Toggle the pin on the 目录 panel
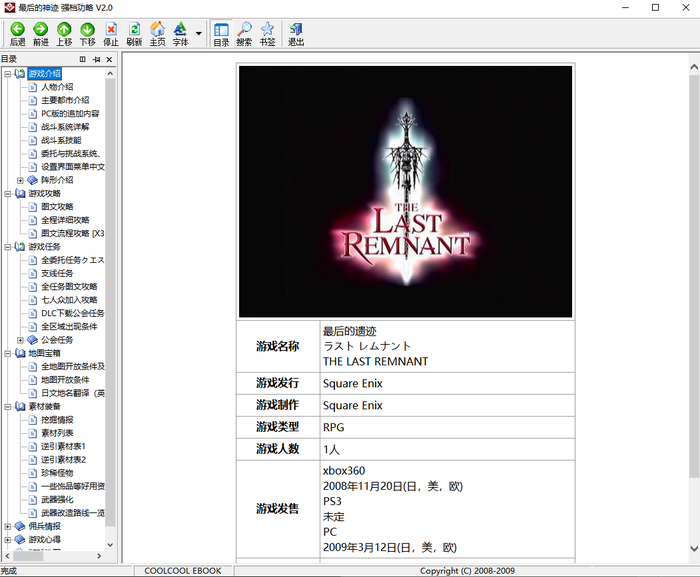 pos(96,60)
